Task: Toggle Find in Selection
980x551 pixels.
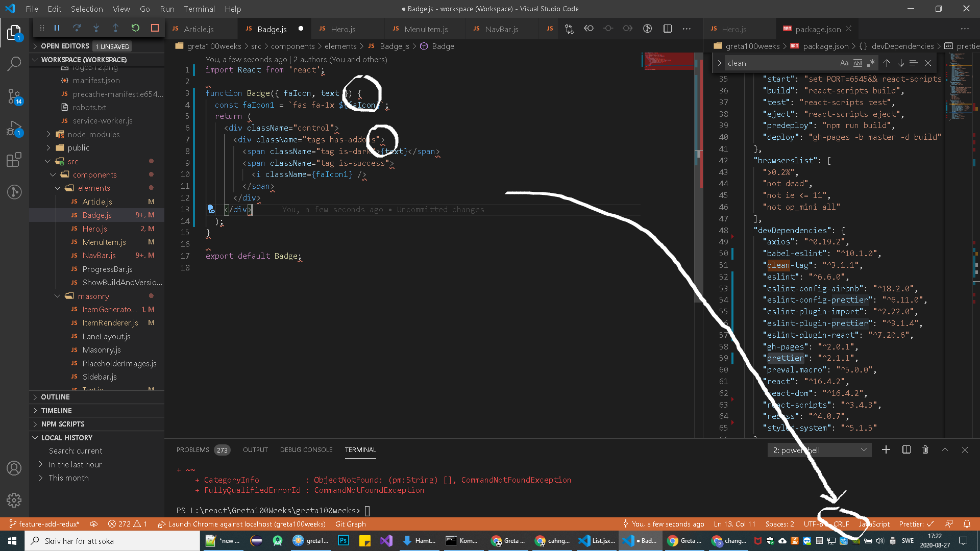Action: click(914, 63)
